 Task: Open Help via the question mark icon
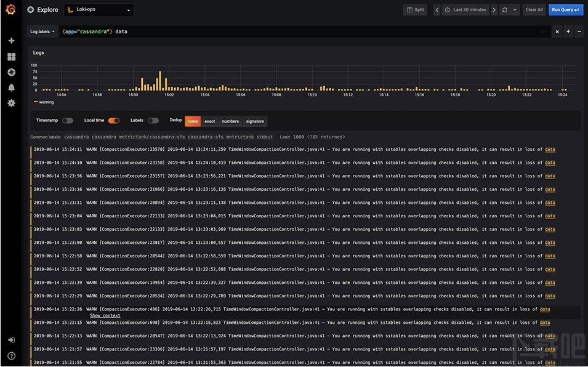(11, 355)
